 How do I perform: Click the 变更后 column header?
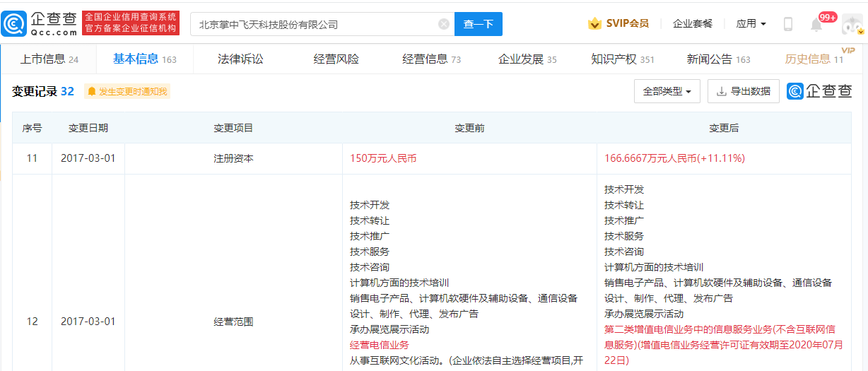point(724,128)
